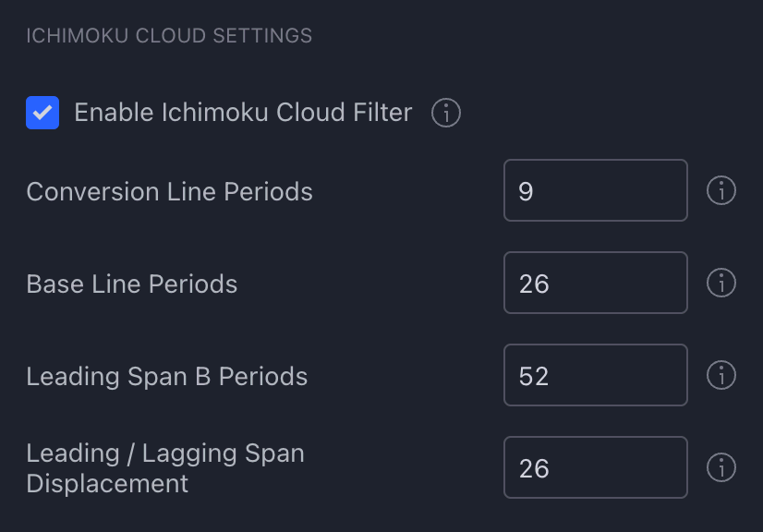The height and width of the screenshot is (532, 763).
Task: Open info icon beside Lagging Span Displacement
Action: pos(721,467)
